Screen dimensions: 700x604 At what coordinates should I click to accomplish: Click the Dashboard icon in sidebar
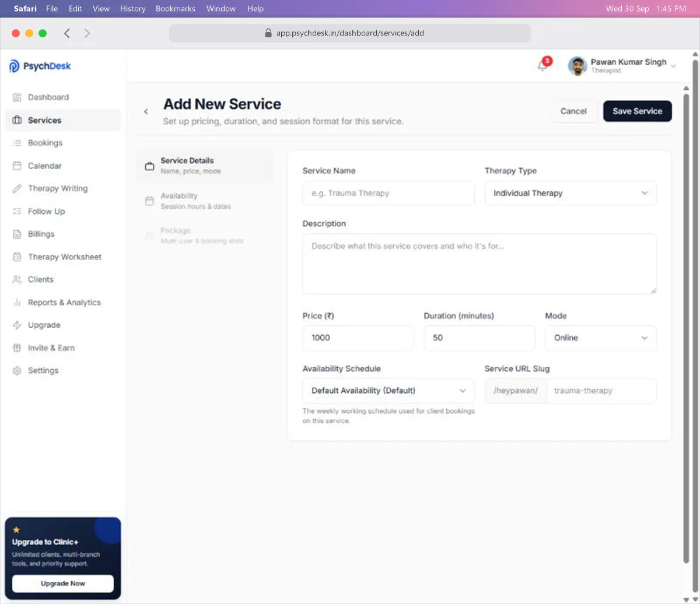click(17, 97)
